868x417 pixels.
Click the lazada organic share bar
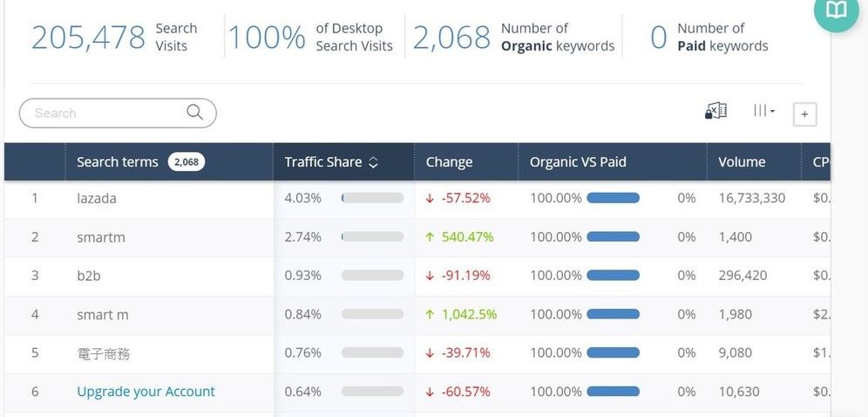pos(613,198)
